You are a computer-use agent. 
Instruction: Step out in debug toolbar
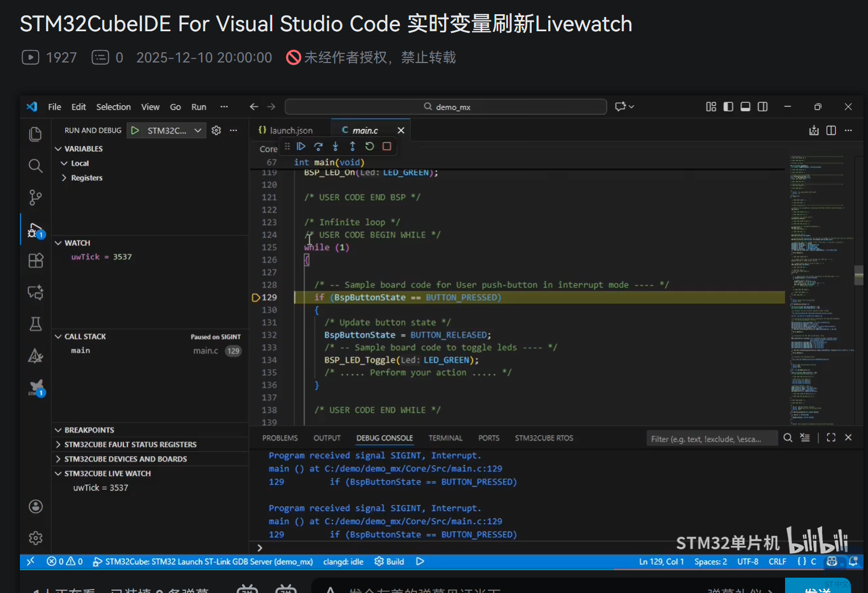(352, 147)
